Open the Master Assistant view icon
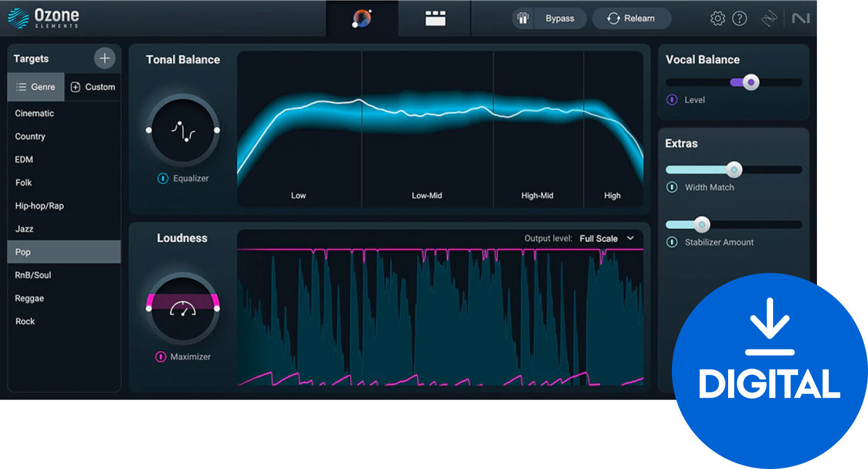Image resolution: width=868 pixels, height=469 pixels. (x=362, y=18)
